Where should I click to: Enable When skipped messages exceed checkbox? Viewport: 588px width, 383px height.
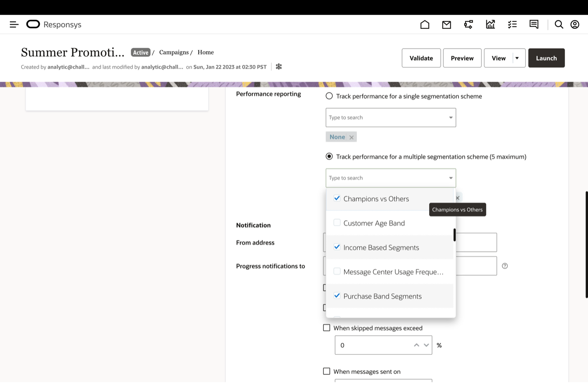pyautogui.click(x=326, y=328)
